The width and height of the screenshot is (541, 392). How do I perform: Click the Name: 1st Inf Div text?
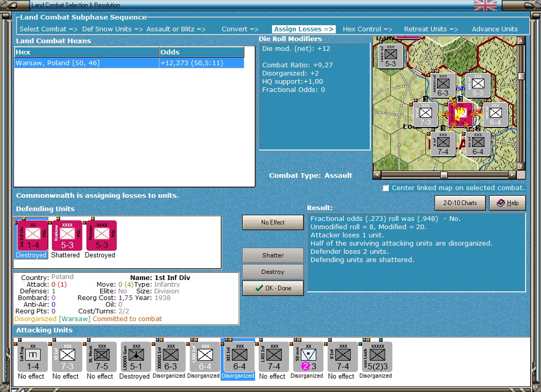(160, 277)
